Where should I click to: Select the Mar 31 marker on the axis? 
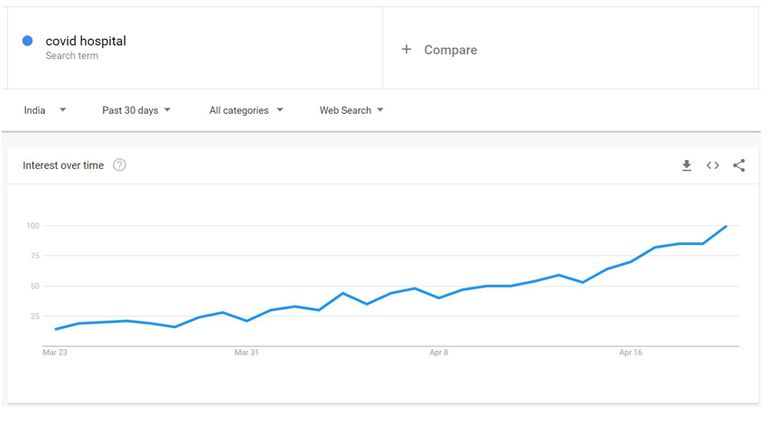[246, 352]
